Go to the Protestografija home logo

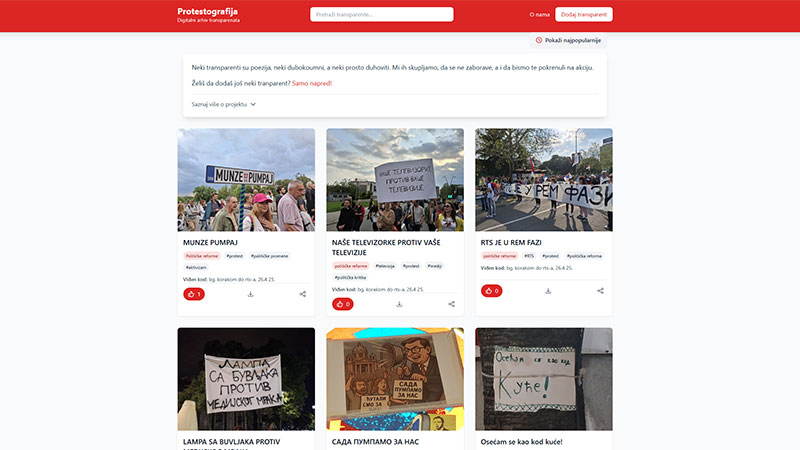[208, 12]
